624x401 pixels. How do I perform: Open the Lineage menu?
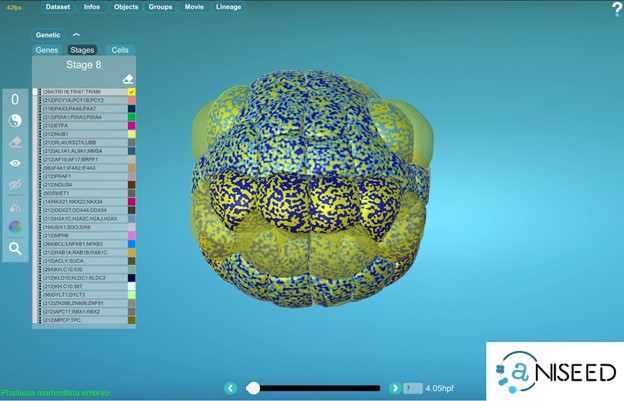tap(228, 7)
